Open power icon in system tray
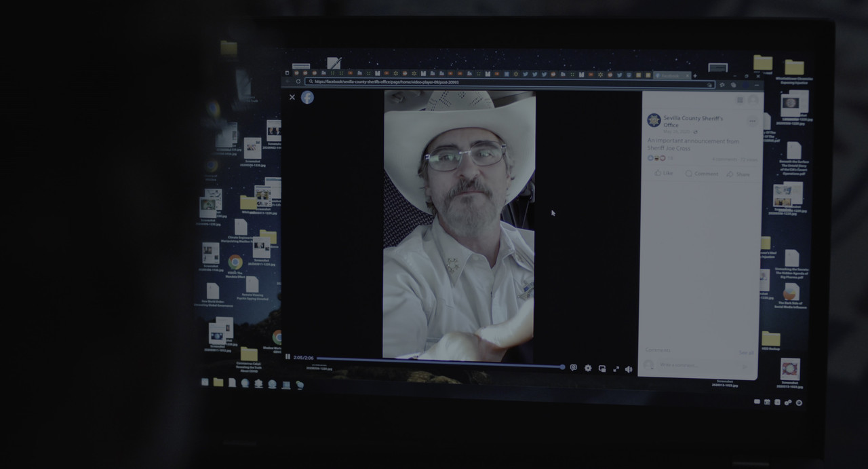The width and height of the screenshot is (868, 469). click(799, 402)
